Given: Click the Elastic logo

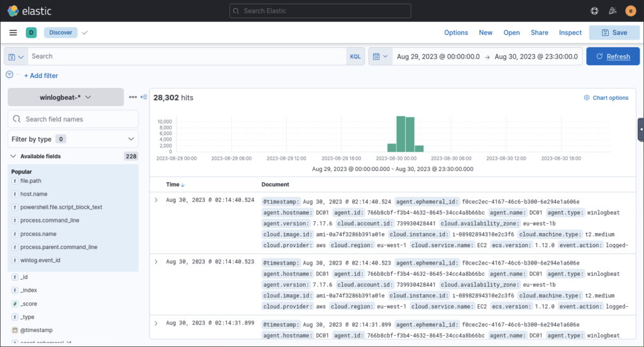Looking at the screenshot, I should coord(29,11).
